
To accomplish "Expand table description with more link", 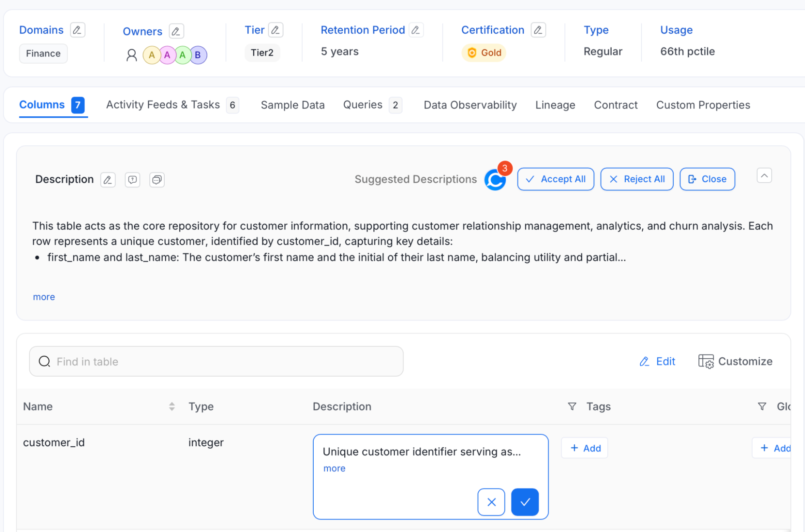I will tap(44, 297).
